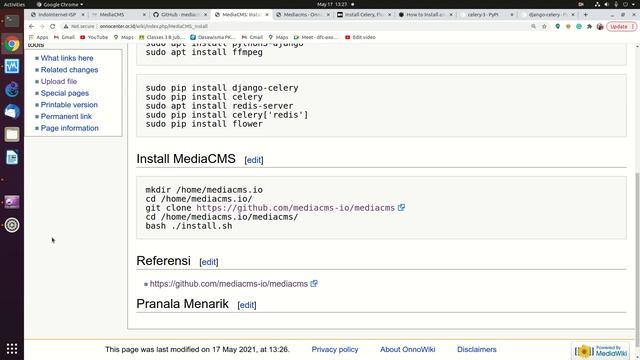
Task: Open Page information link
Action: pos(70,128)
